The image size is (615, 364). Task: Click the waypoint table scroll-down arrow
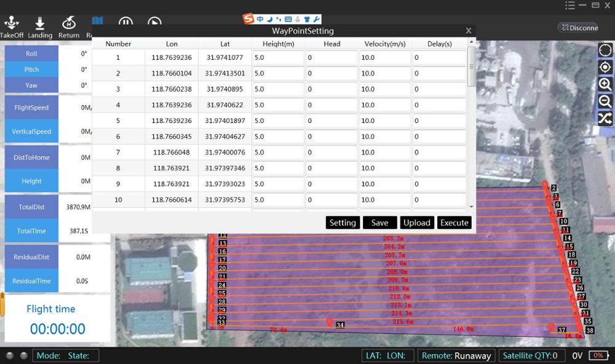(472, 207)
